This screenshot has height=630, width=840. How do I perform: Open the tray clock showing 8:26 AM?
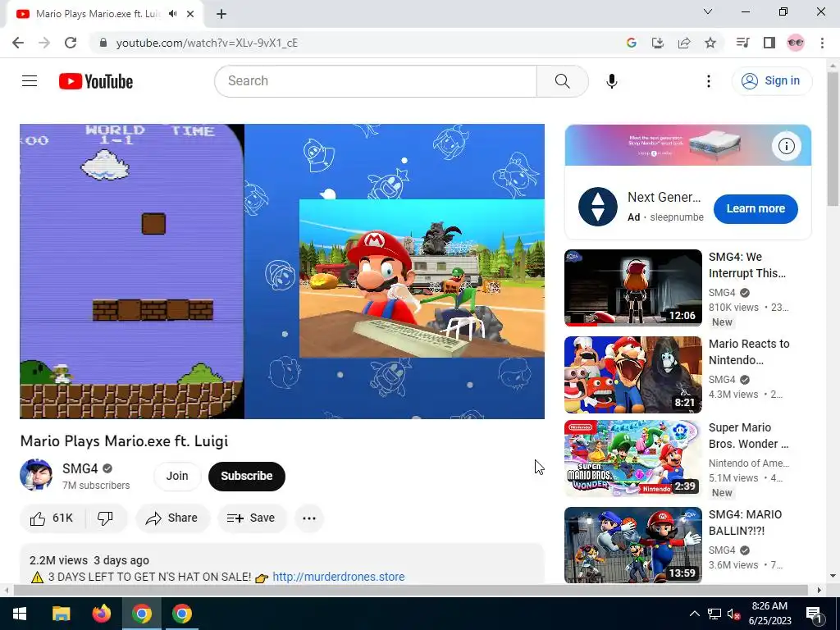[x=769, y=614]
